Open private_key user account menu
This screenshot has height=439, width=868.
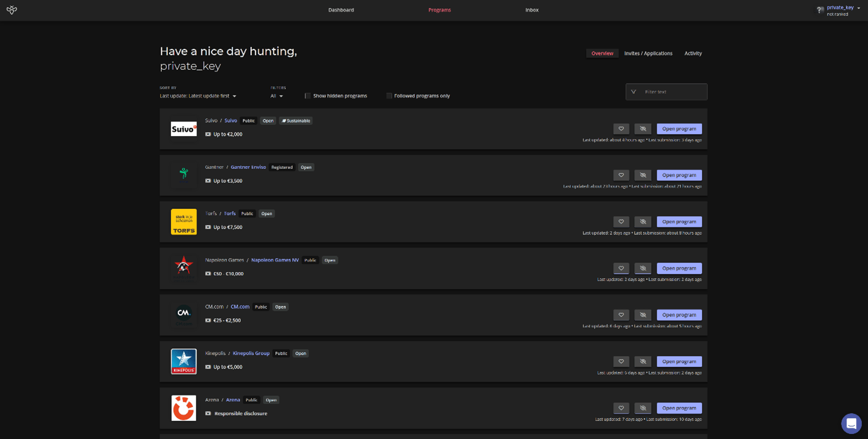[843, 8]
